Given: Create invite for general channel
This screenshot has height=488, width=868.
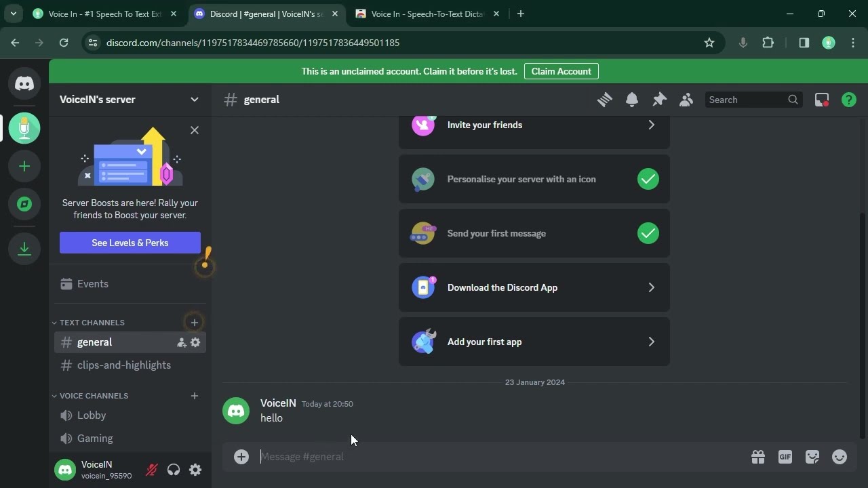Looking at the screenshot, I should 181,342.
